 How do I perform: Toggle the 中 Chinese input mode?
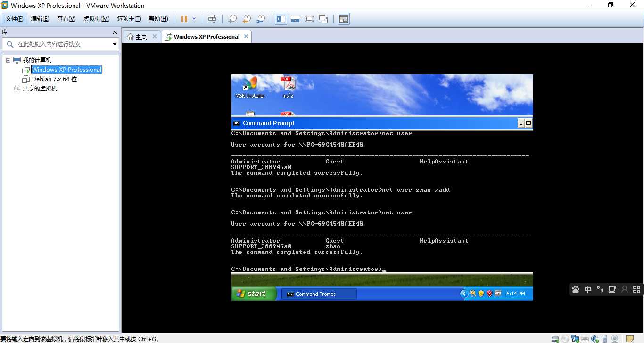click(x=588, y=289)
